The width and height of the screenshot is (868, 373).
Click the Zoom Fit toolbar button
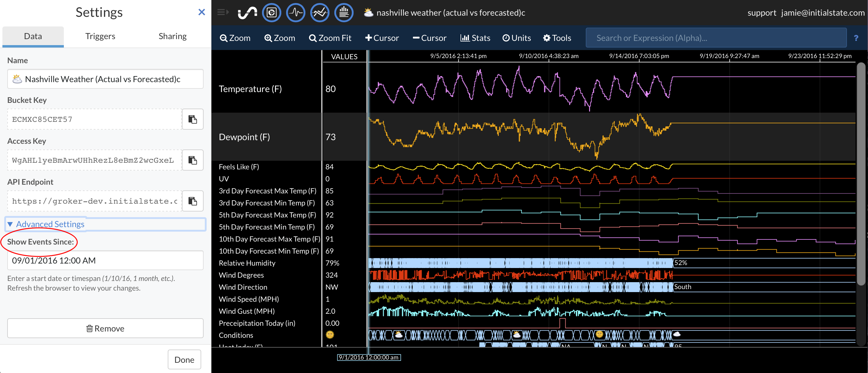tap(330, 38)
